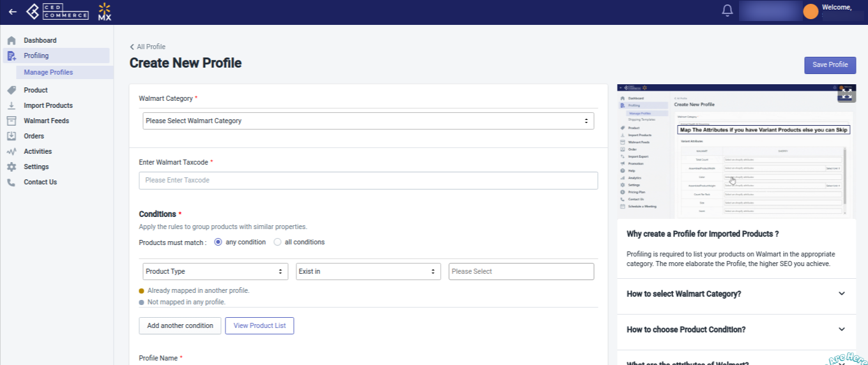
Task: Expand 'How to select Walmart Category?'
Action: (x=736, y=294)
